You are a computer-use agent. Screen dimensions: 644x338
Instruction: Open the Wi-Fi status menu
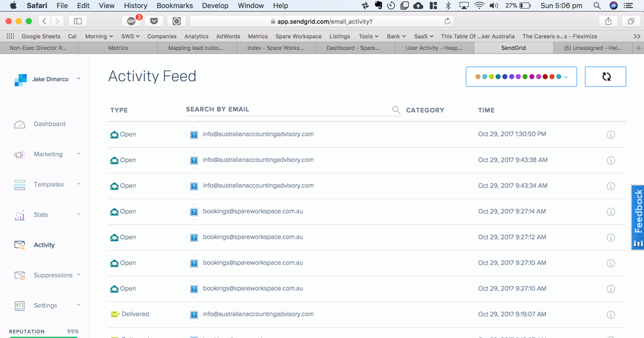pyautogui.click(x=479, y=6)
